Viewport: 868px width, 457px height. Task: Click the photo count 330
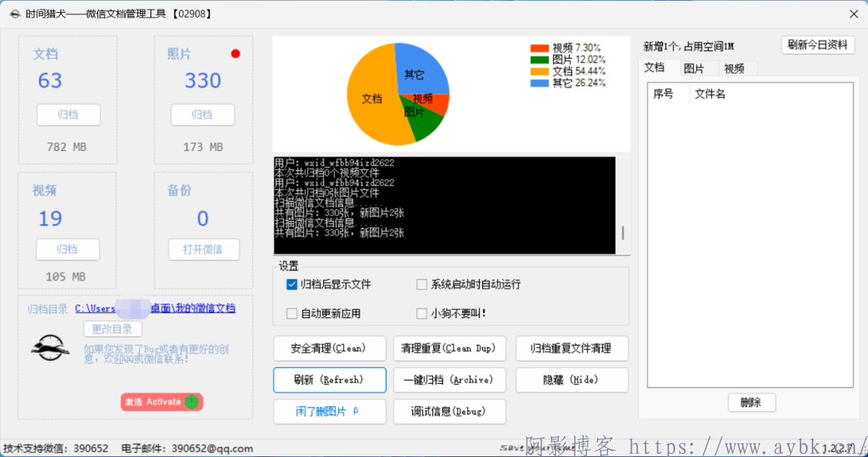point(203,81)
